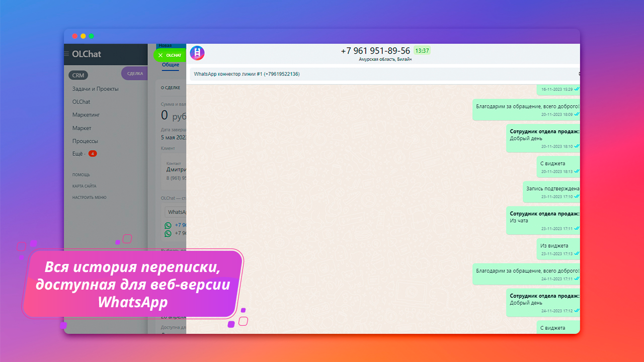Click the OLChat logo in the sidebar header
The height and width of the screenshot is (362, 644).
87,54
